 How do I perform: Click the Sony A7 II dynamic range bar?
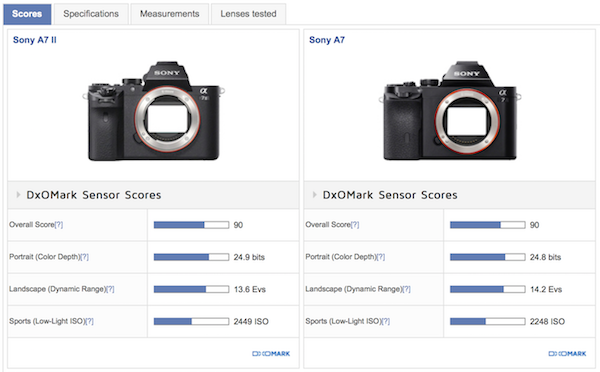click(191, 289)
